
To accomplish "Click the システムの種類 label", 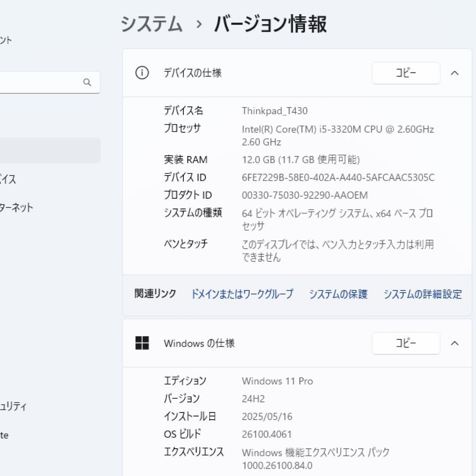I will (193, 212).
